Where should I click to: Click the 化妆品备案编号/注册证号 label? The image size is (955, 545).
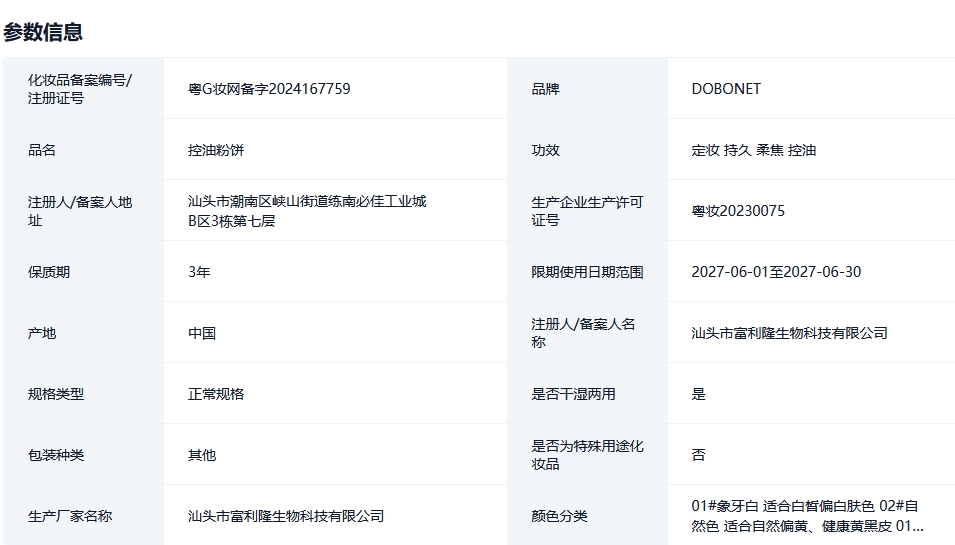(80, 89)
